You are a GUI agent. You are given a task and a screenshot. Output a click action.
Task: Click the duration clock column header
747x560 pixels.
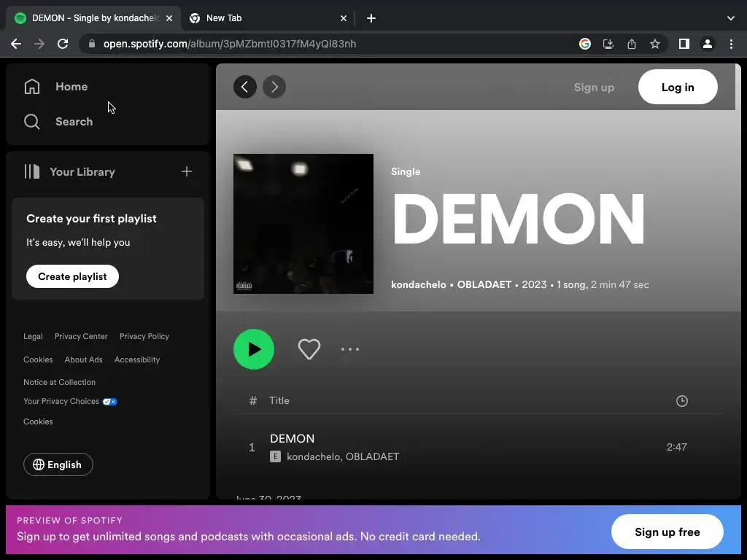point(682,401)
